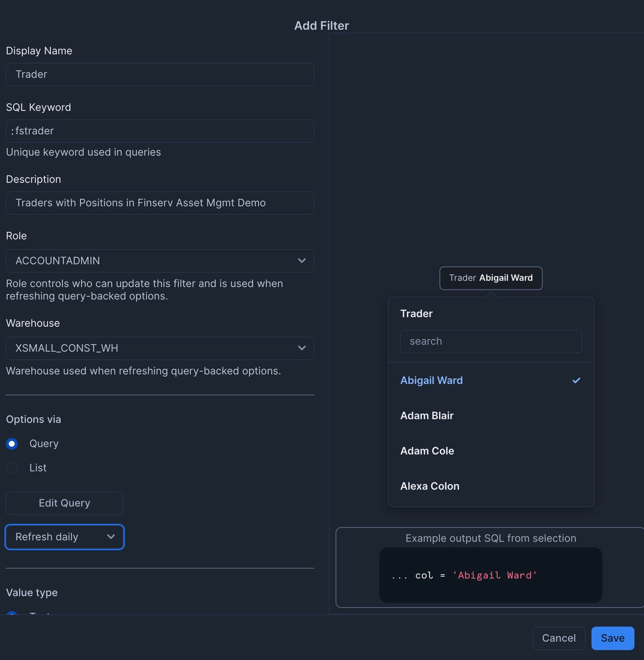Screen dimensions: 644x660
Task: Pick Alexa Colon in trader options
Action: point(430,486)
